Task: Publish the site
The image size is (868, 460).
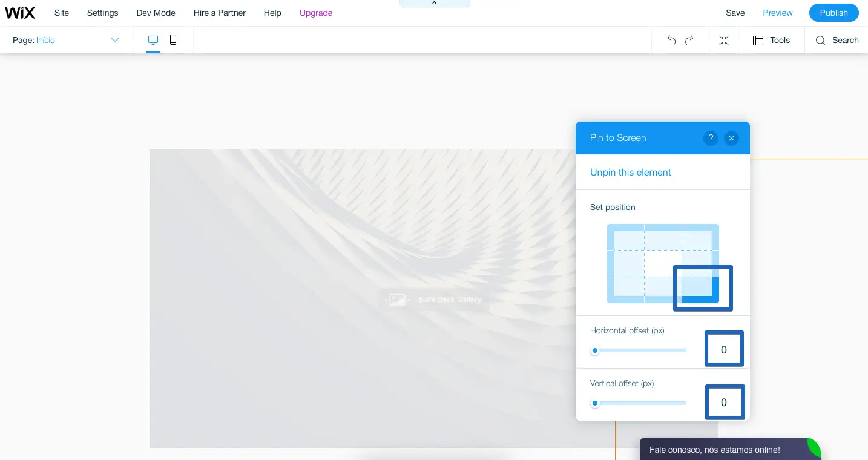Action: coord(834,13)
